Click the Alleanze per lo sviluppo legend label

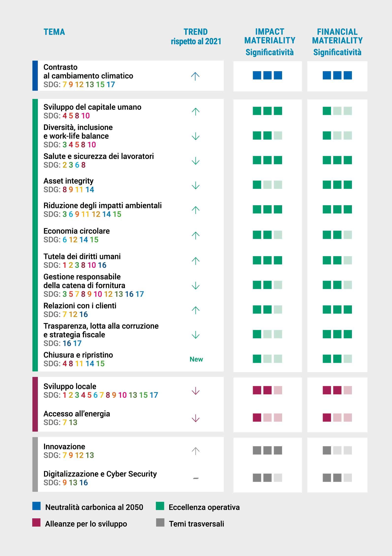coord(86,524)
